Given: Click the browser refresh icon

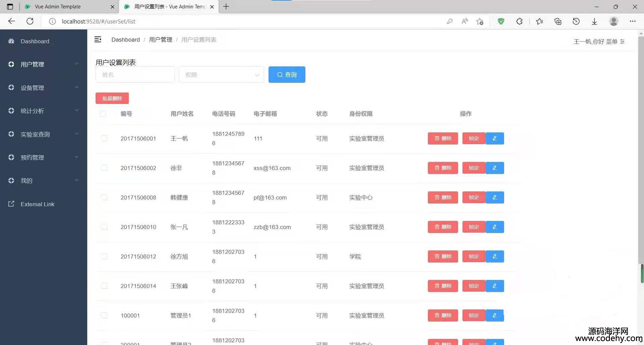Looking at the screenshot, I should (30, 21).
